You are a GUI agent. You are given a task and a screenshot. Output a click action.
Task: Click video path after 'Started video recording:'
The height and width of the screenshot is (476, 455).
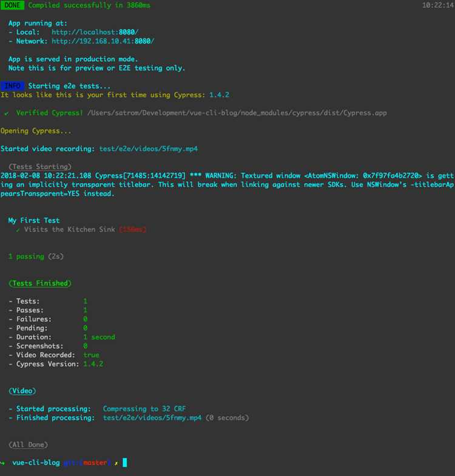click(149, 149)
